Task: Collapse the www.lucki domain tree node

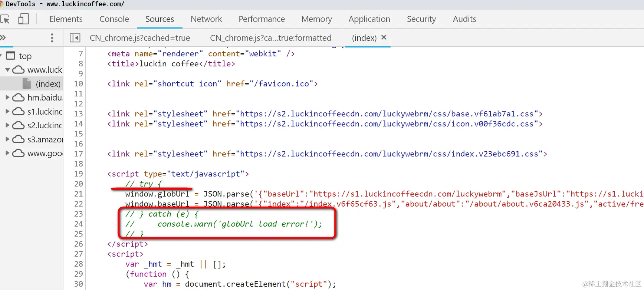Action: point(7,70)
